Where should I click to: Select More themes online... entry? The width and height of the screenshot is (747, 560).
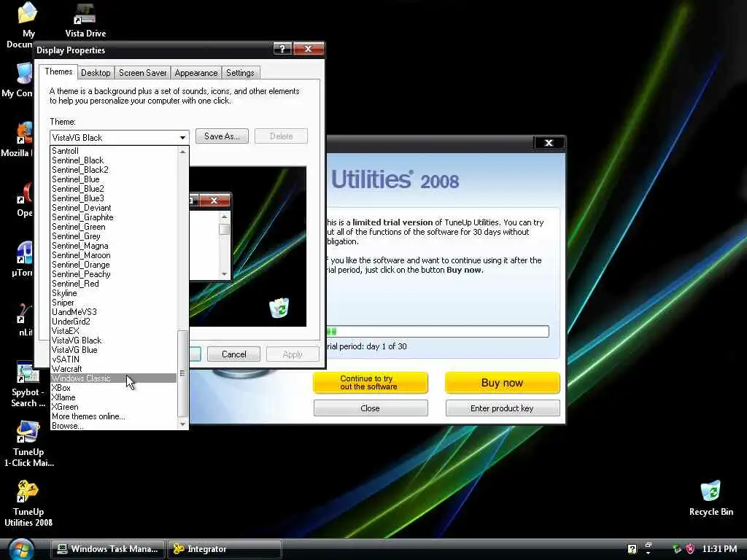click(x=113, y=416)
